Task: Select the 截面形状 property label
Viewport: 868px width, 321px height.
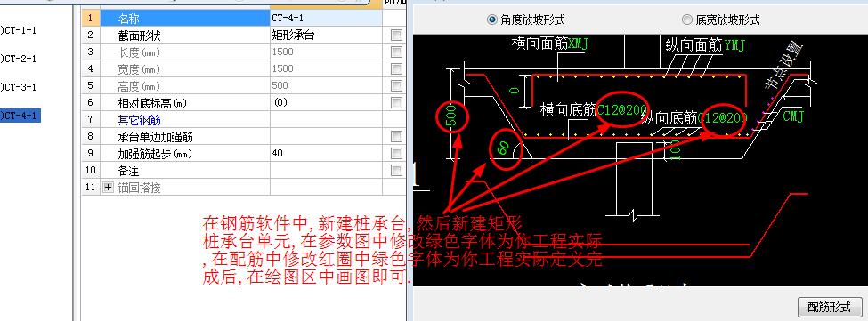Action: (140, 36)
